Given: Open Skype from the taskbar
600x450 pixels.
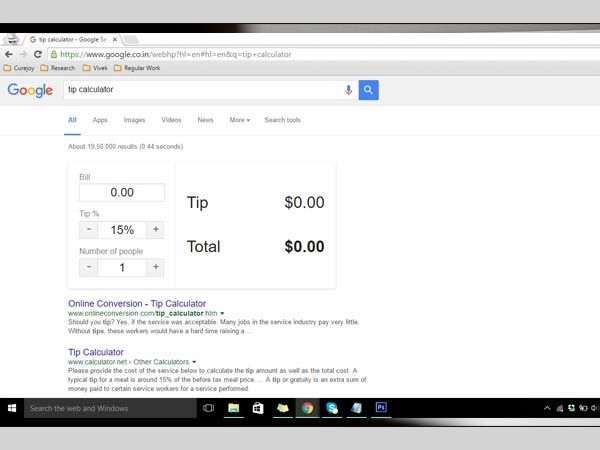Looking at the screenshot, I should pyautogui.click(x=332, y=408).
